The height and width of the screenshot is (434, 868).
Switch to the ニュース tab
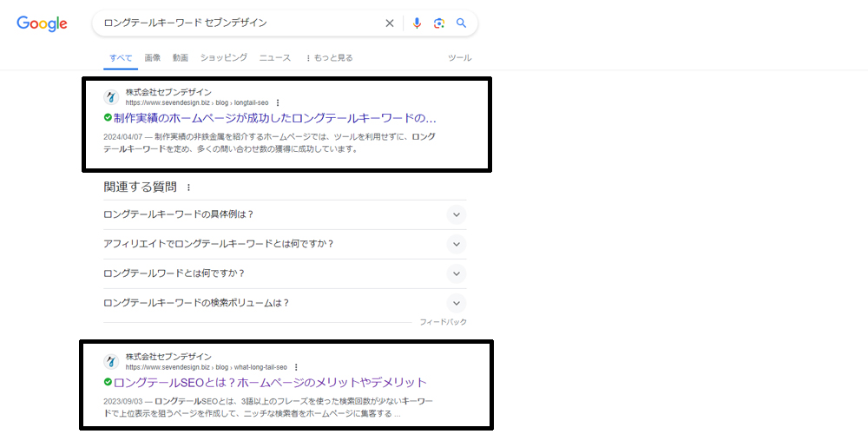275,57
